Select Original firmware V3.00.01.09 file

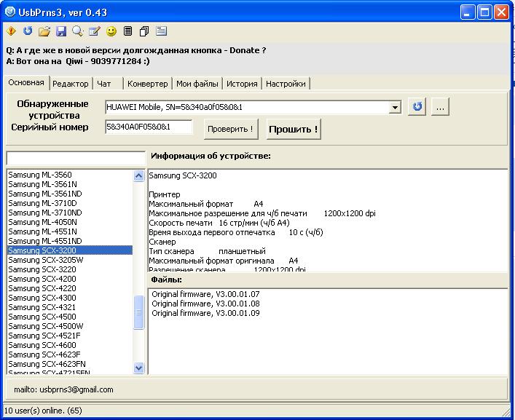(x=205, y=313)
